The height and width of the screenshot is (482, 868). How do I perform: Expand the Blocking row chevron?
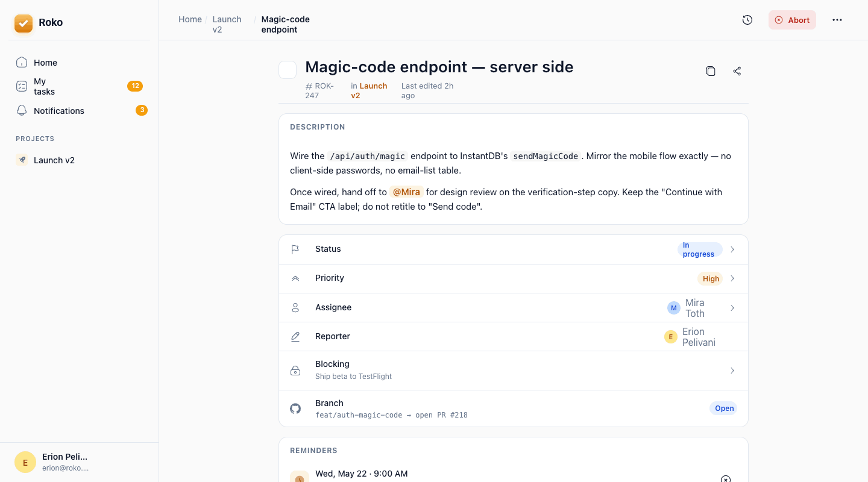click(732, 371)
